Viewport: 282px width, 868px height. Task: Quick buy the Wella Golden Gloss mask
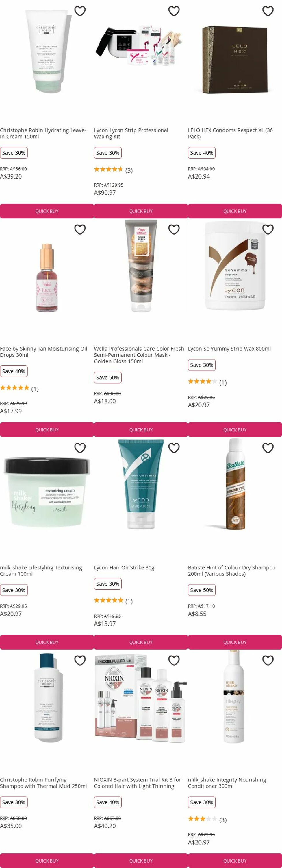click(141, 430)
